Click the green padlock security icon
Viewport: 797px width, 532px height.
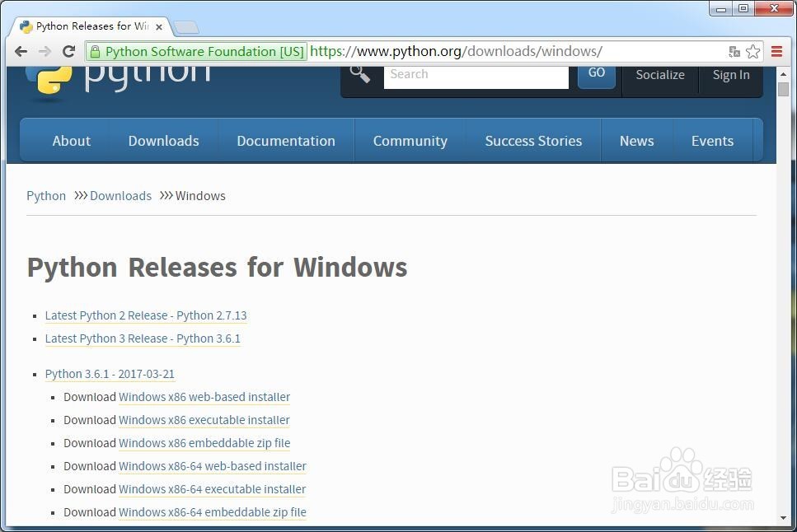[x=95, y=51]
